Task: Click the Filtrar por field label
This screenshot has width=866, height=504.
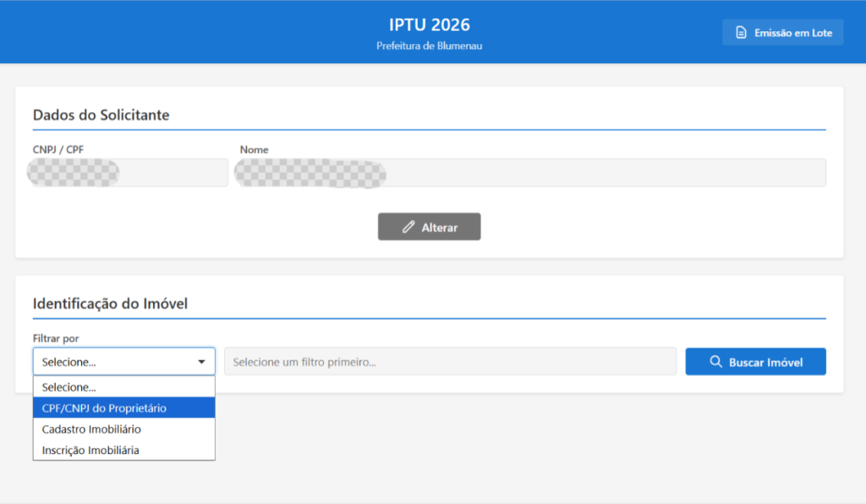Action: 56,338
